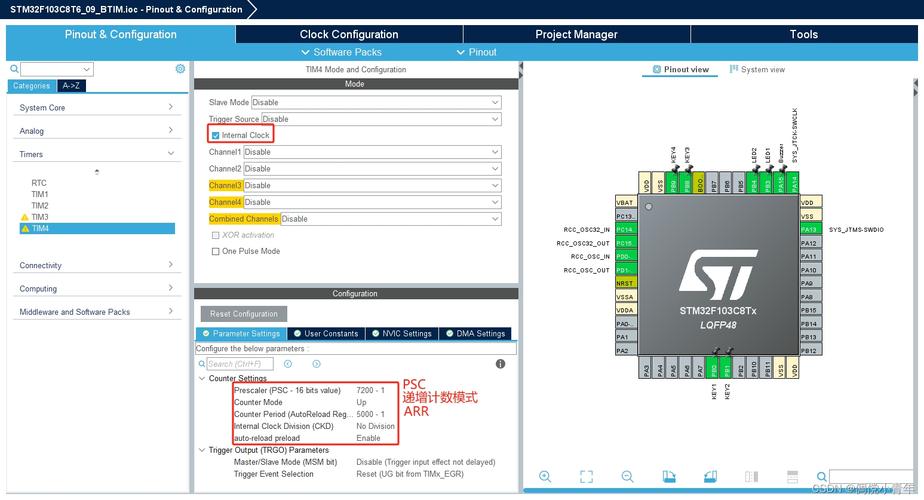Go to previous parameter search result
This screenshot has height=500, width=924.
click(288, 364)
